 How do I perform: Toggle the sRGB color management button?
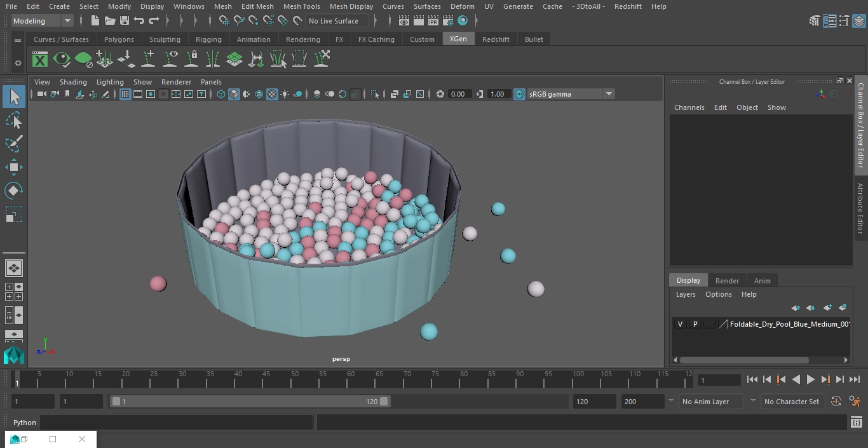pyautogui.click(x=519, y=94)
